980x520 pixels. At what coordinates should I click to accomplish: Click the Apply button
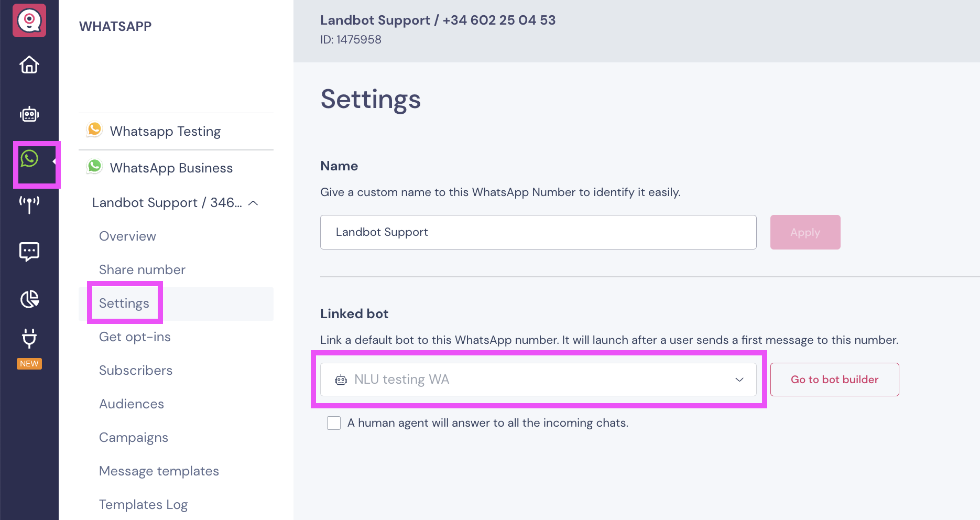click(805, 232)
